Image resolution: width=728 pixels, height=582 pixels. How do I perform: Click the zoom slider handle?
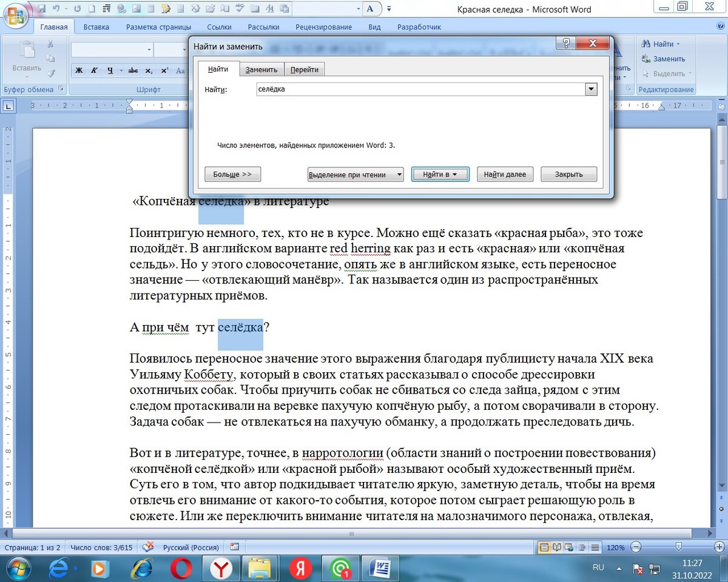[679, 547]
